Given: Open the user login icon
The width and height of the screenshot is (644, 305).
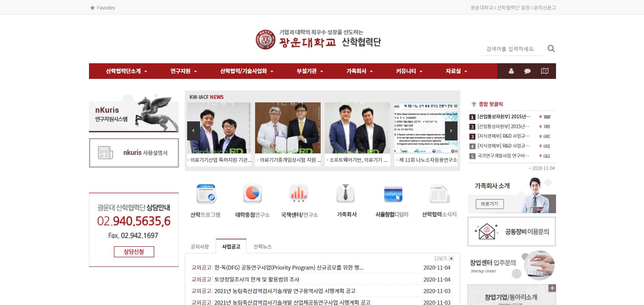Looking at the screenshot, I should click(511, 71).
